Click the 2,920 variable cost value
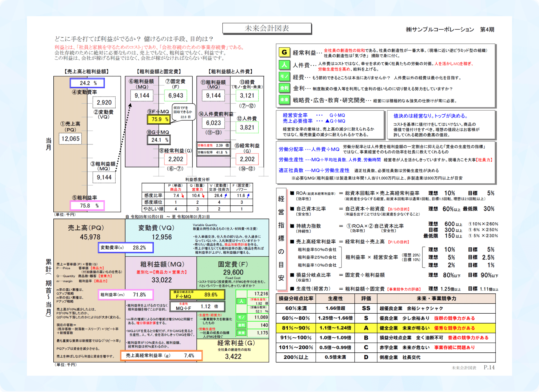 [104, 102]
